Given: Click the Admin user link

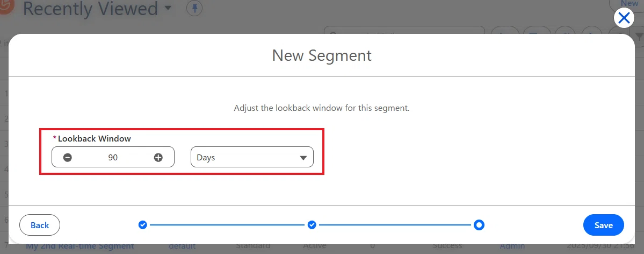Looking at the screenshot, I should [512, 246].
